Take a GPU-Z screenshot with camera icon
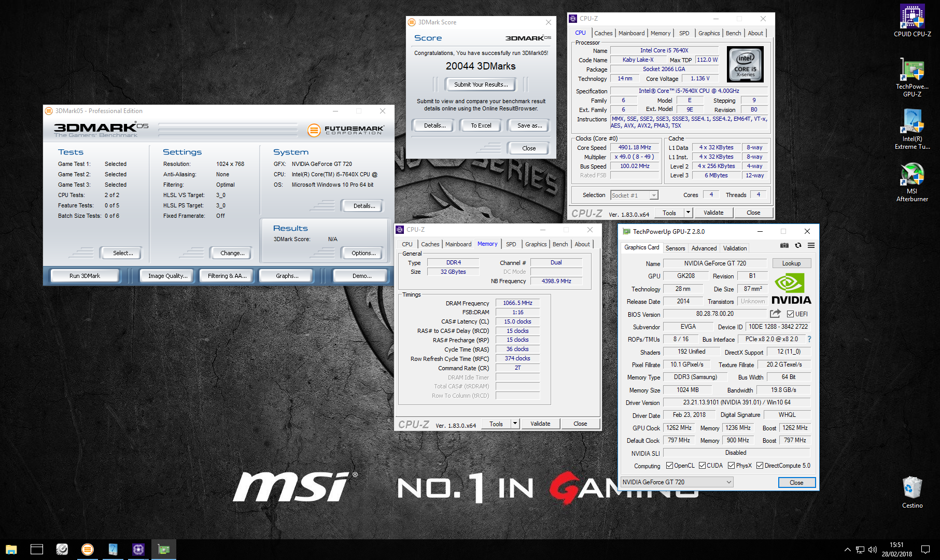The image size is (940, 560). pyautogui.click(x=784, y=245)
